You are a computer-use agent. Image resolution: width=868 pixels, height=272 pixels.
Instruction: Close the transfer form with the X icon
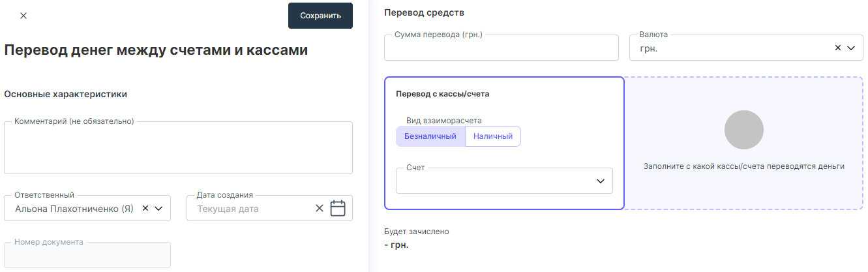(23, 16)
